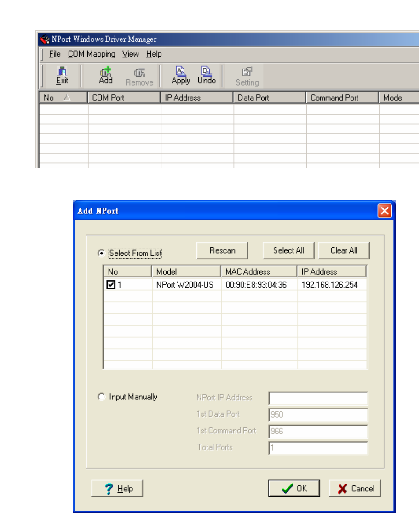The image size is (420, 513).
Task: Open the File menu
Action: pos(55,54)
